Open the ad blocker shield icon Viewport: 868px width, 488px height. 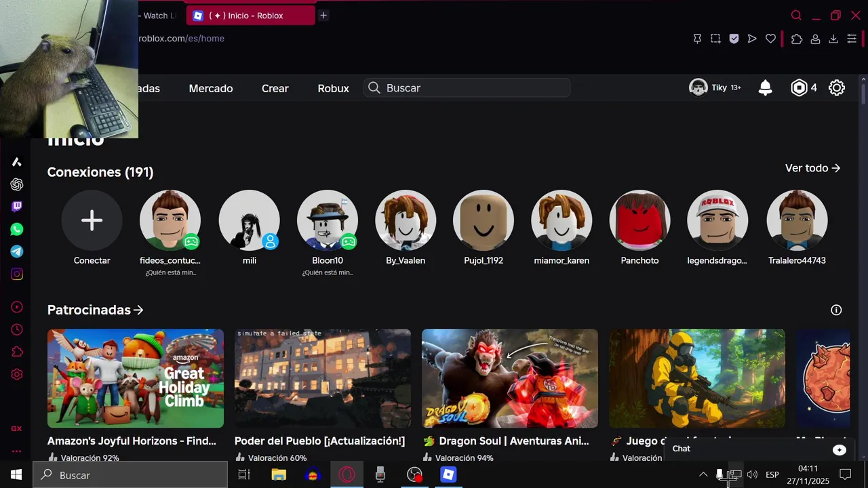click(x=734, y=39)
